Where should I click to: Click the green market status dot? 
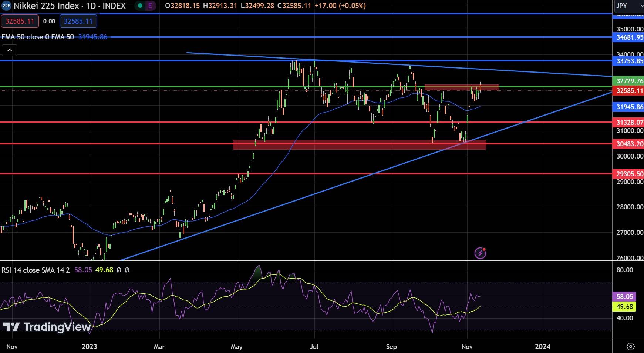[140, 6]
